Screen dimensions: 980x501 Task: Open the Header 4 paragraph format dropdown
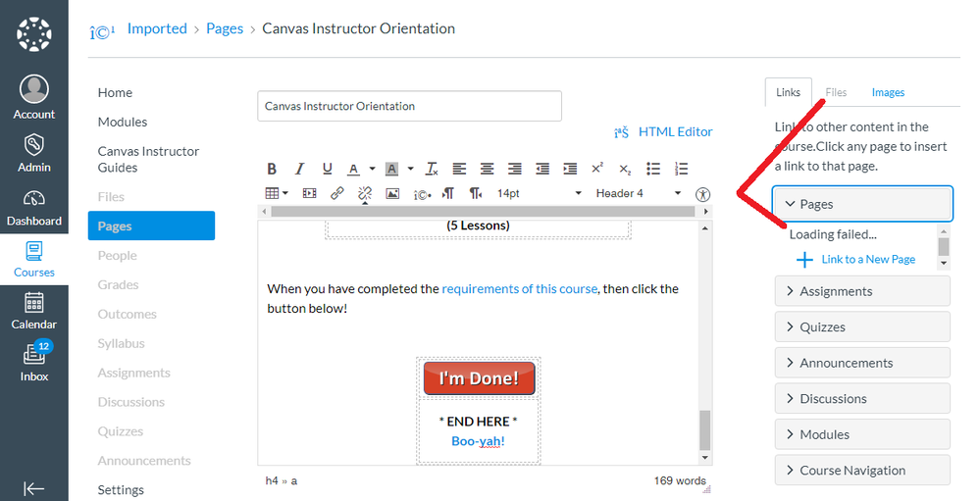tap(638, 194)
